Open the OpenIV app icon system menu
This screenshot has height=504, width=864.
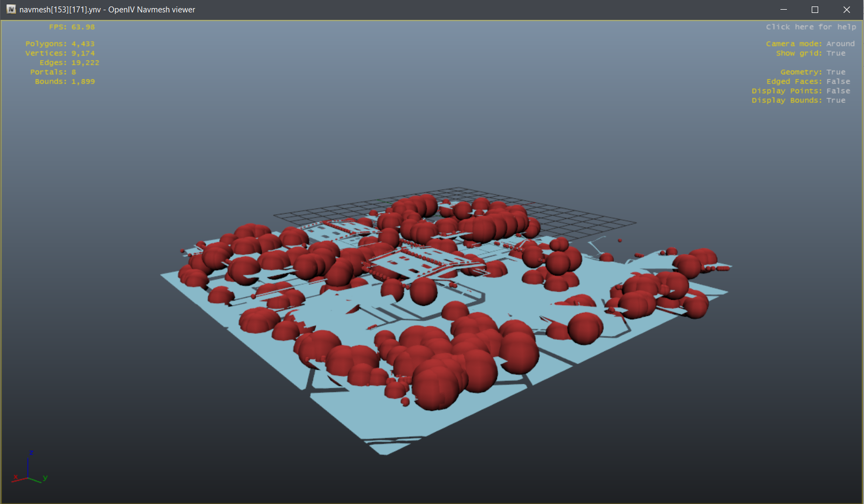click(11, 9)
